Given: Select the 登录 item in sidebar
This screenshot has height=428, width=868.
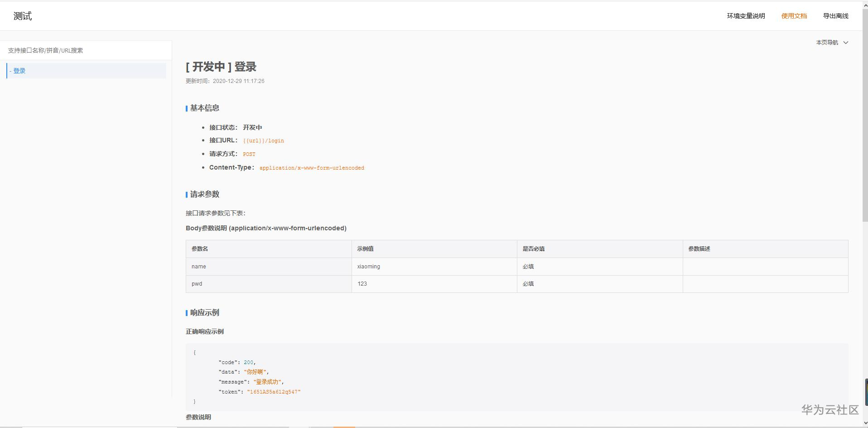Looking at the screenshot, I should pos(86,71).
